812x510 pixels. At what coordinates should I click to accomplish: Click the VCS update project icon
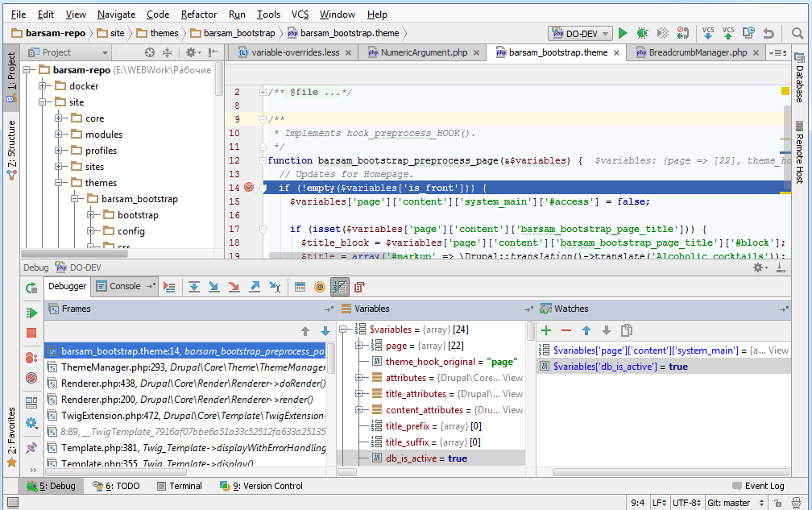point(708,33)
